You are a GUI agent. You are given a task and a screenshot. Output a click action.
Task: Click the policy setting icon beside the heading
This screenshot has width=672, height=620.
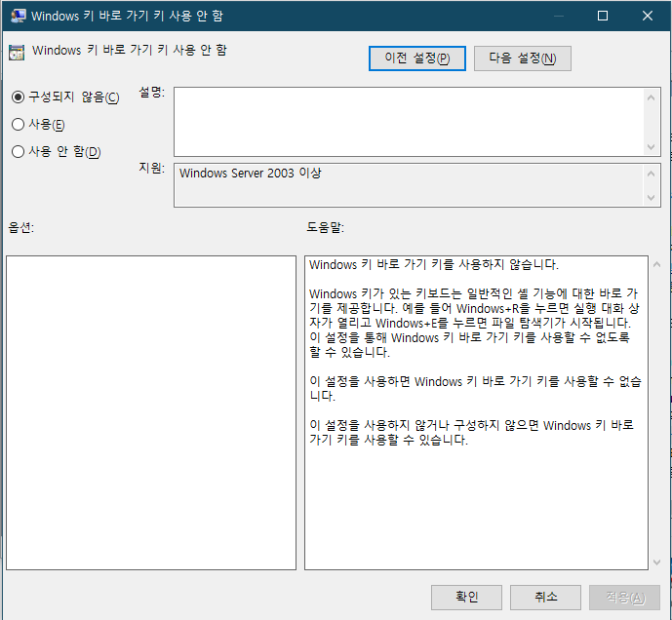[x=17, y=53]
